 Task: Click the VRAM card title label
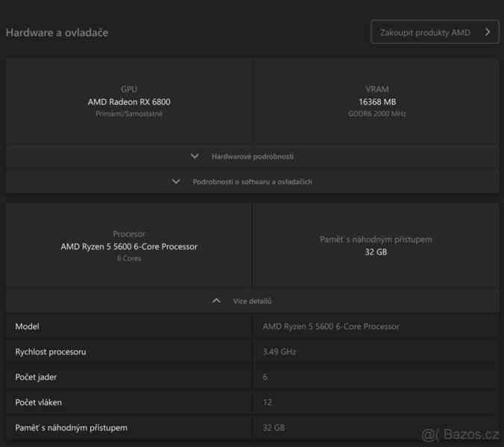point(377,89)
